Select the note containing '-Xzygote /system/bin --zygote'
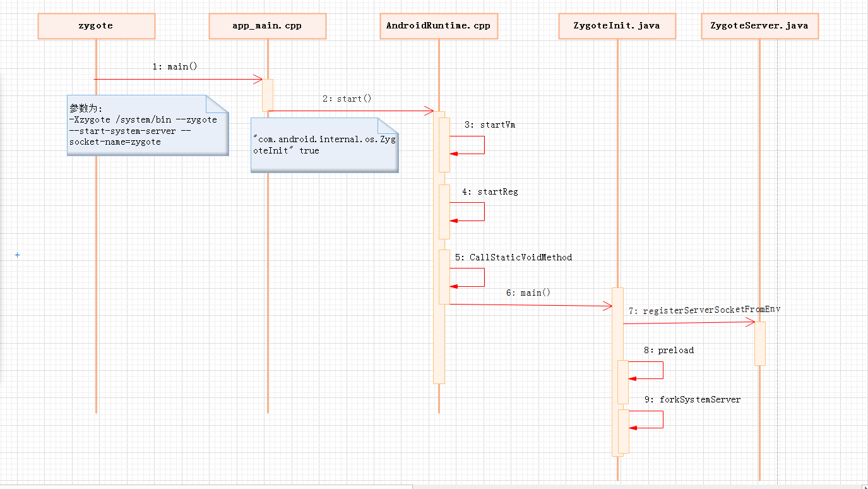The width and height of the screenshot is (868, 489). pyautogui.click(x=148, y=125)
